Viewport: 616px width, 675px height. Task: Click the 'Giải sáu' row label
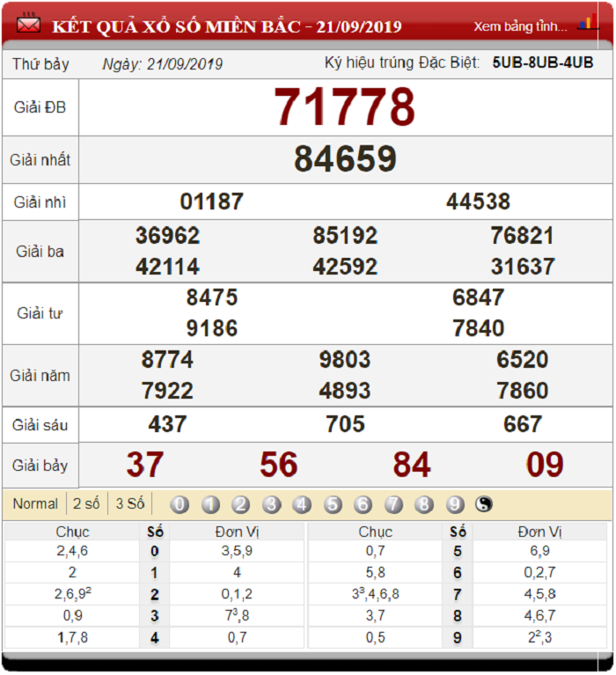[40, 425]
